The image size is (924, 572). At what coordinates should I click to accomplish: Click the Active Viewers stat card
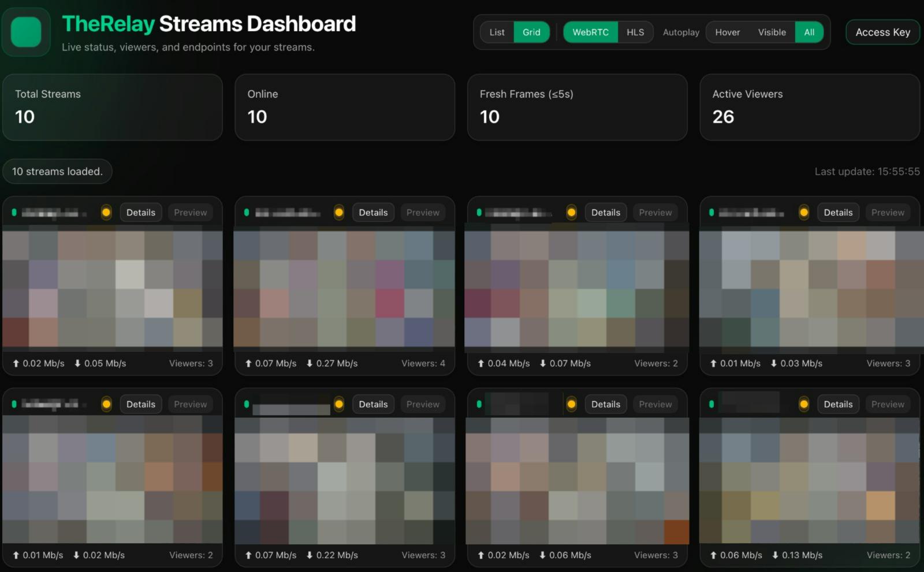pyautogui.click(x=810, y=107)
